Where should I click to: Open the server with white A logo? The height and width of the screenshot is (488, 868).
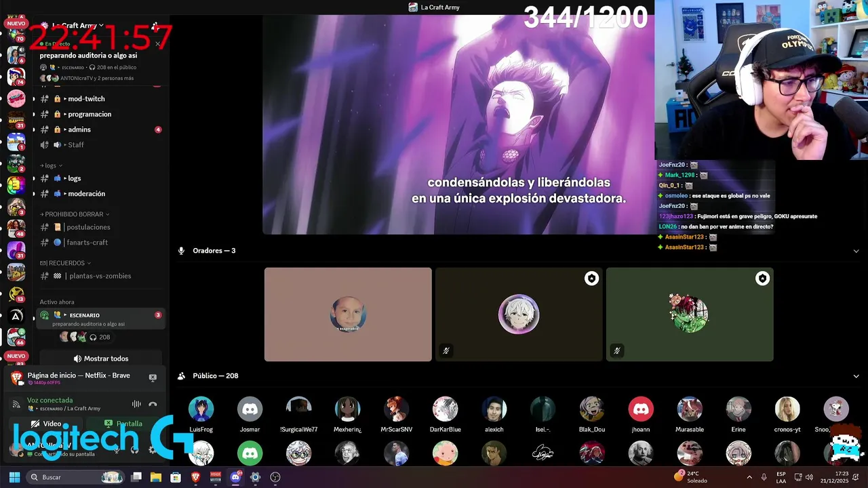(16, 316)
